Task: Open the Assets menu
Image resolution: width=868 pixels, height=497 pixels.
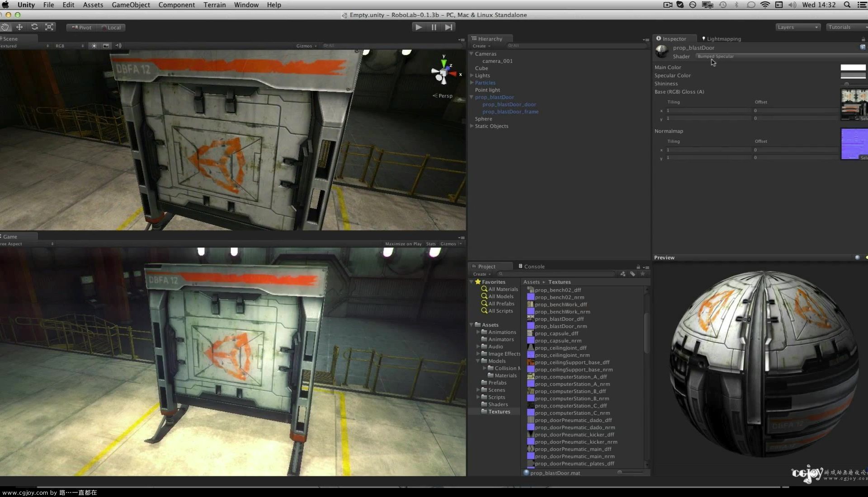Action: (93, 5)
